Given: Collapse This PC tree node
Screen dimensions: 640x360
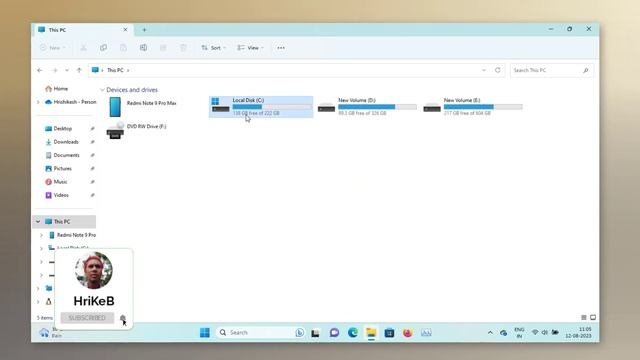Looking at the screenshot, I should pos(38,222).
